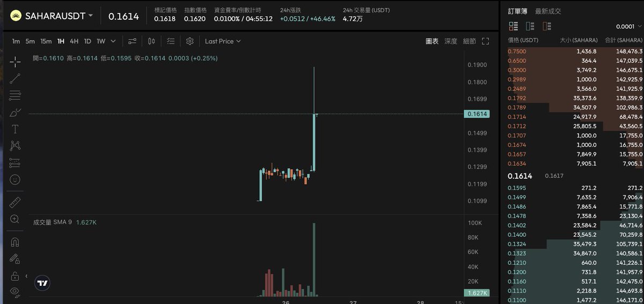The height and width of the screenshot is (304, 644).
Task: Click the tallest green volume bar
Action: click(314, 259)
